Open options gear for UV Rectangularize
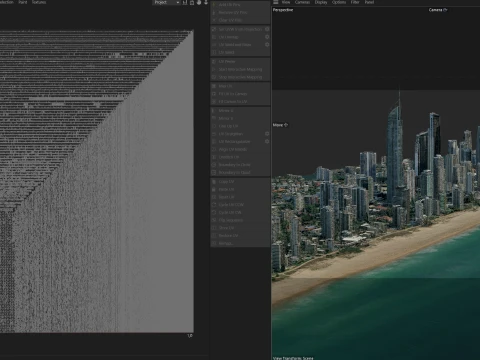This screenshot has height=360, width=480. [x=267, y=141]
